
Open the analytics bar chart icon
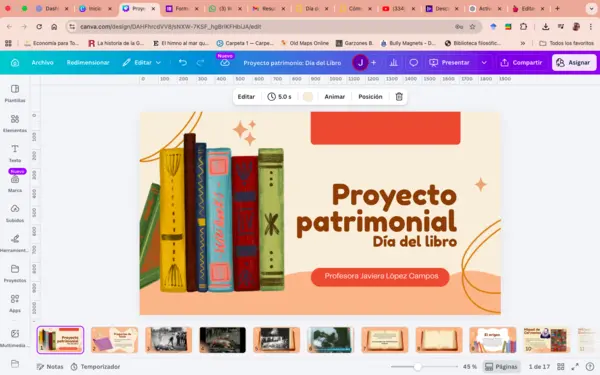(393, 62)
